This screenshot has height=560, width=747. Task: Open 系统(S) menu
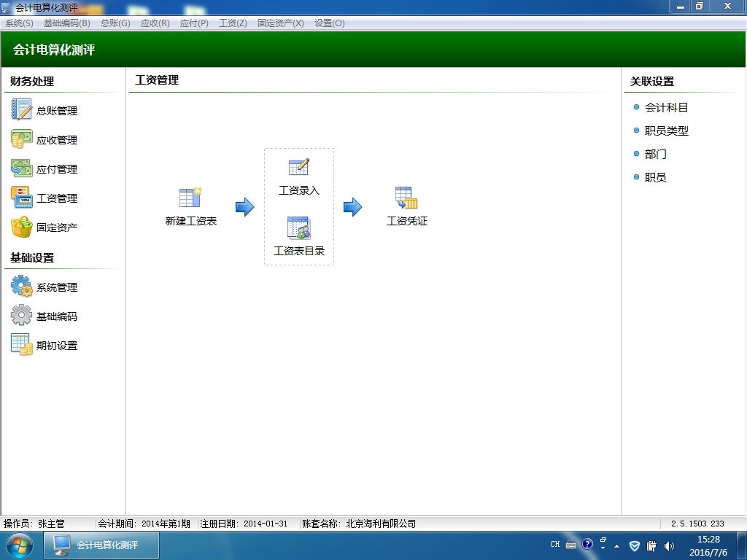(19, 23)
